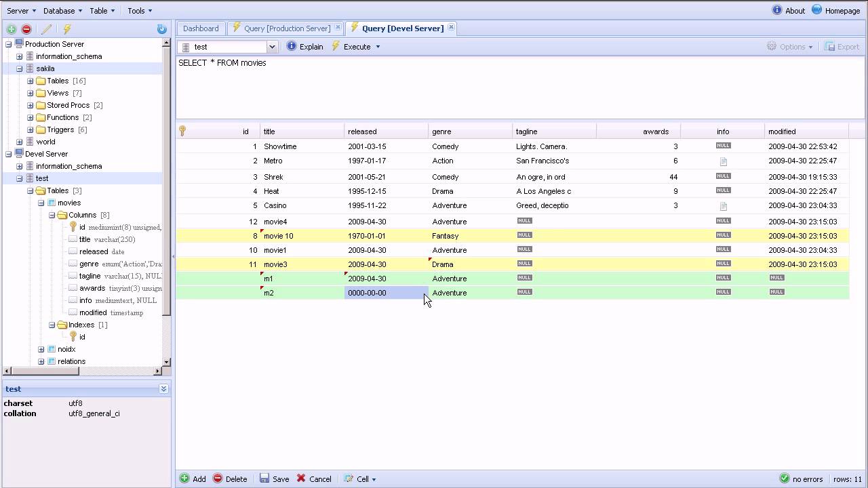Open the Options dropdown
868x488 pixels.
[x=790, y=47]
